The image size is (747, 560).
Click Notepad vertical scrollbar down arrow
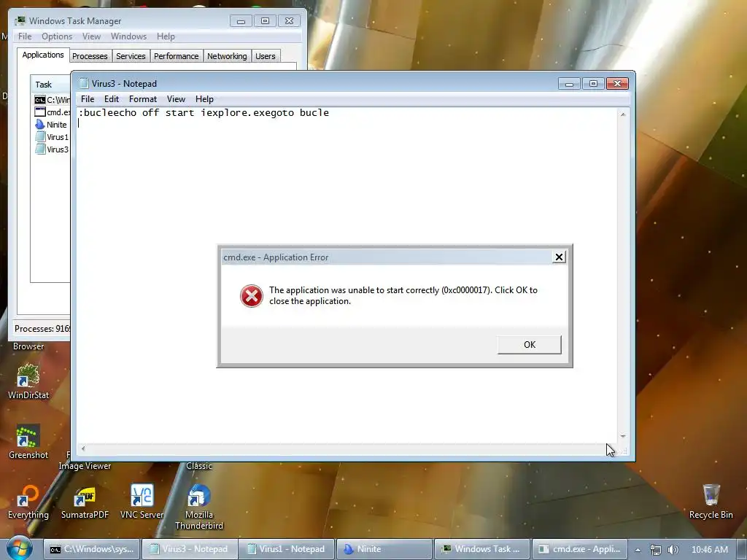[623, 436]
